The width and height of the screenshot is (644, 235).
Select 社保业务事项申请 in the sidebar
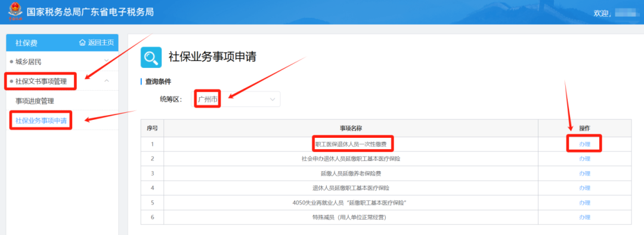tap(41, 120)
